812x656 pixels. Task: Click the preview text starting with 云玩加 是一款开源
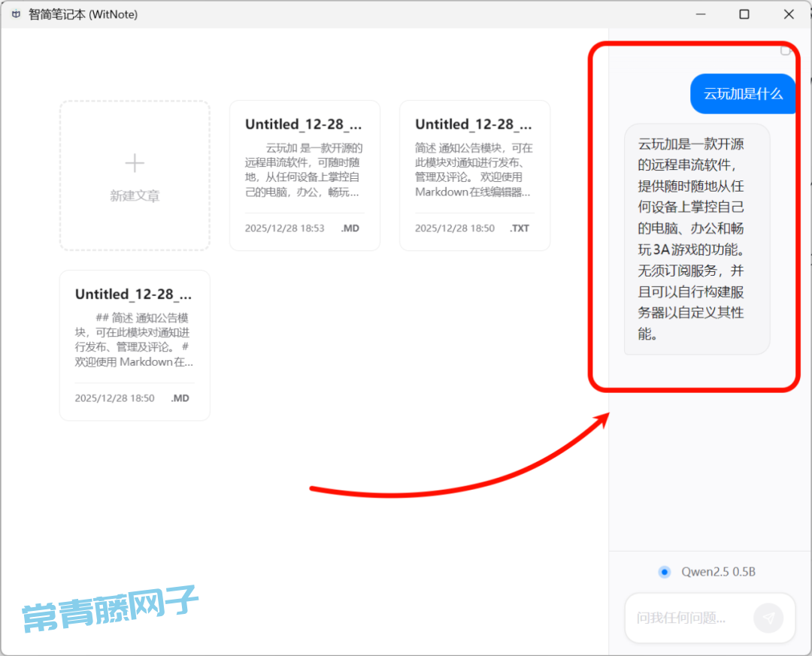click(x=304, y=170)
